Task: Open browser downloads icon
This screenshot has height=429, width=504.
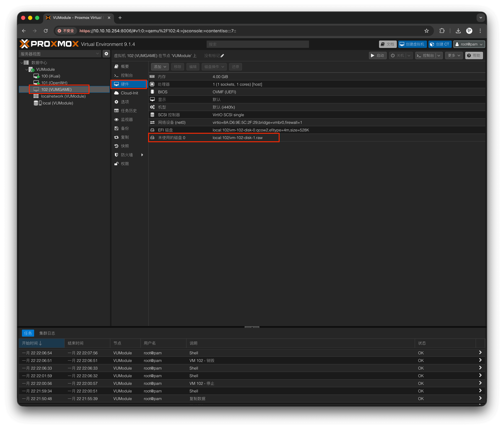Action: [x=458, y=31]
